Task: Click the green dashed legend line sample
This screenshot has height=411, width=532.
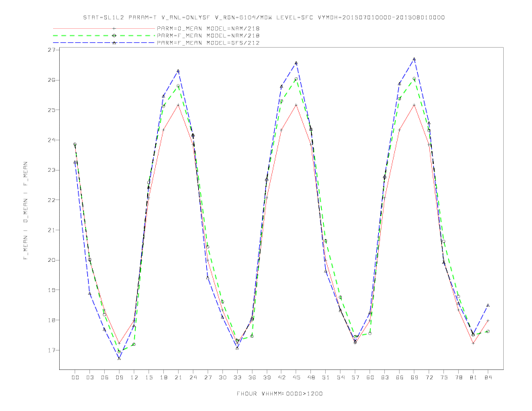Action: tap(104, 36)
